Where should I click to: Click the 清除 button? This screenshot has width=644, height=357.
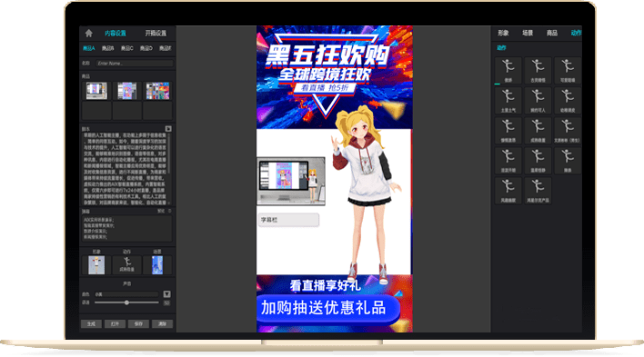click(162, 323)
